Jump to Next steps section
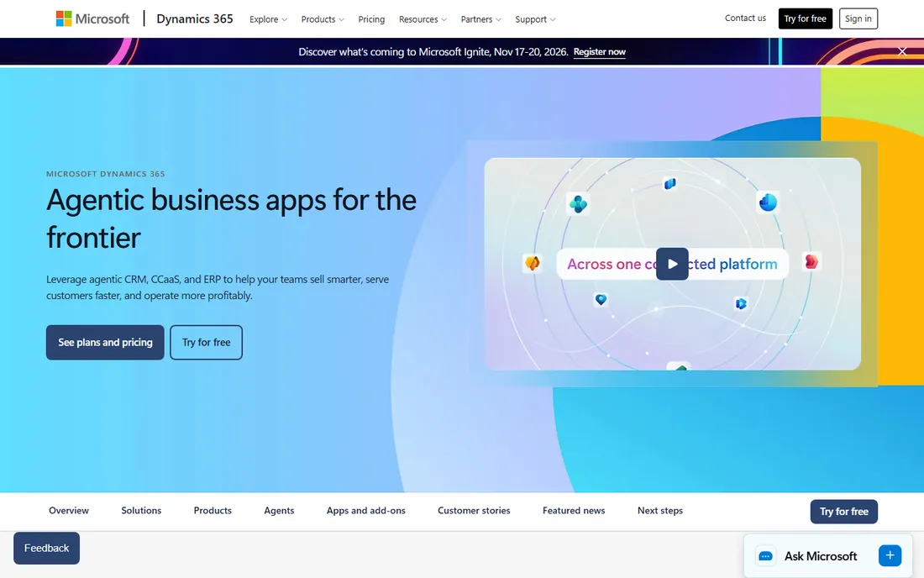Image resolution: width=924 pixels, height=578 pixels. tap(660, 511)
